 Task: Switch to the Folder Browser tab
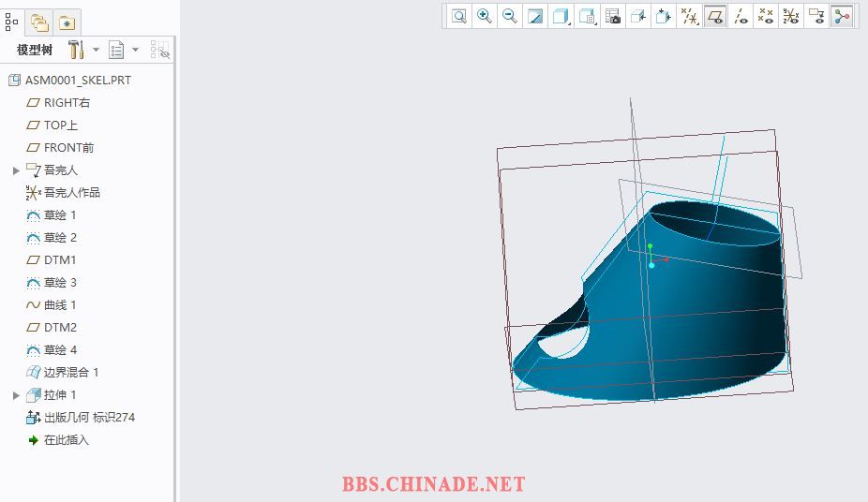39,22
